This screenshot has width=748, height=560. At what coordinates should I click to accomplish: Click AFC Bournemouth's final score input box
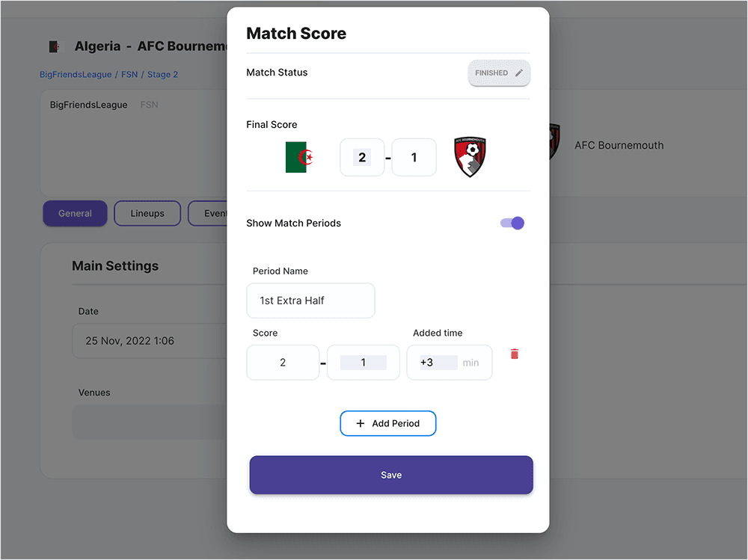coord(414,157)
